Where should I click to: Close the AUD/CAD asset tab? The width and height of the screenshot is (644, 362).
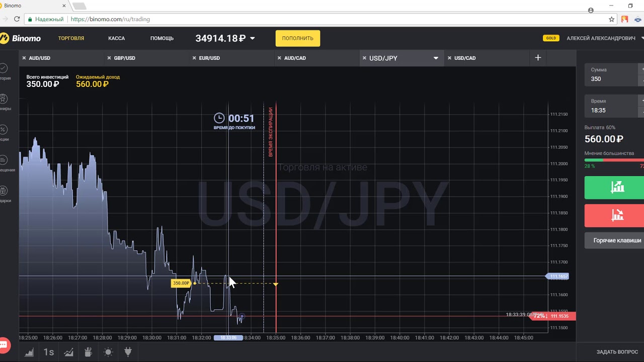(x=279, y=58)
